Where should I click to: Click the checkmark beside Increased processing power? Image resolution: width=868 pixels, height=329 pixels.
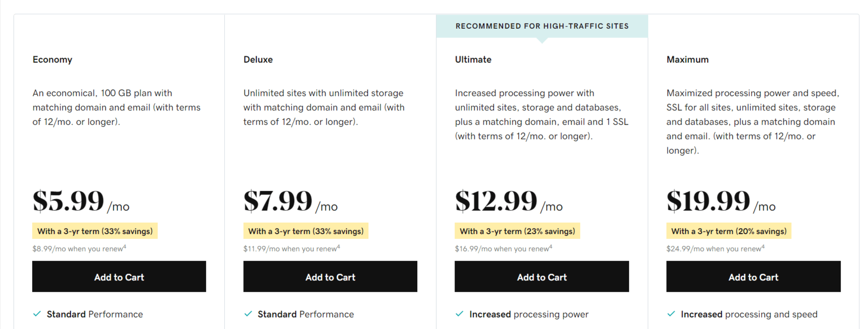pyautogui.click(x=459, y=314)
